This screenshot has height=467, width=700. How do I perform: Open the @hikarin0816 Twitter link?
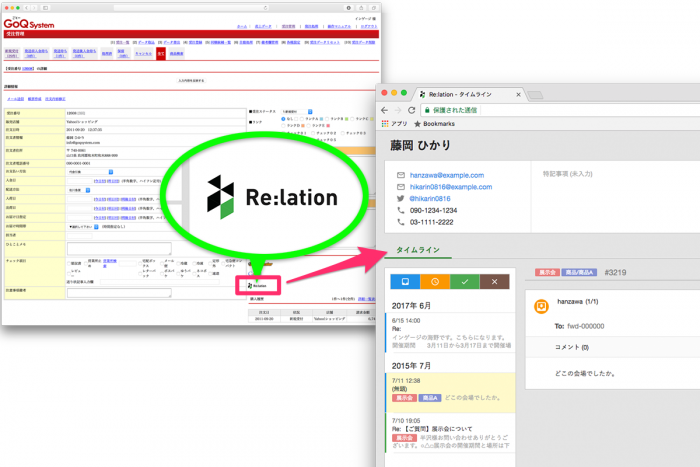[x=430, y=198]
